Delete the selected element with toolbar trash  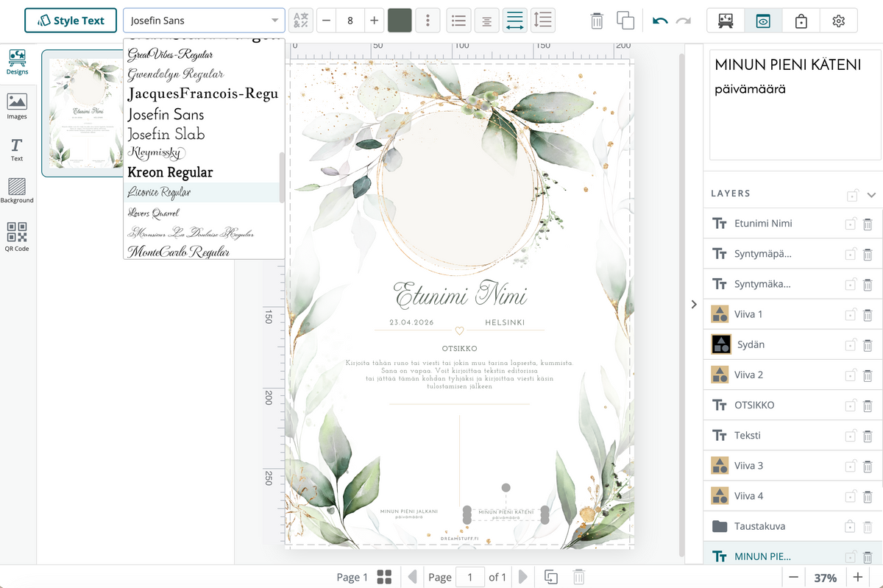(597, 21)
